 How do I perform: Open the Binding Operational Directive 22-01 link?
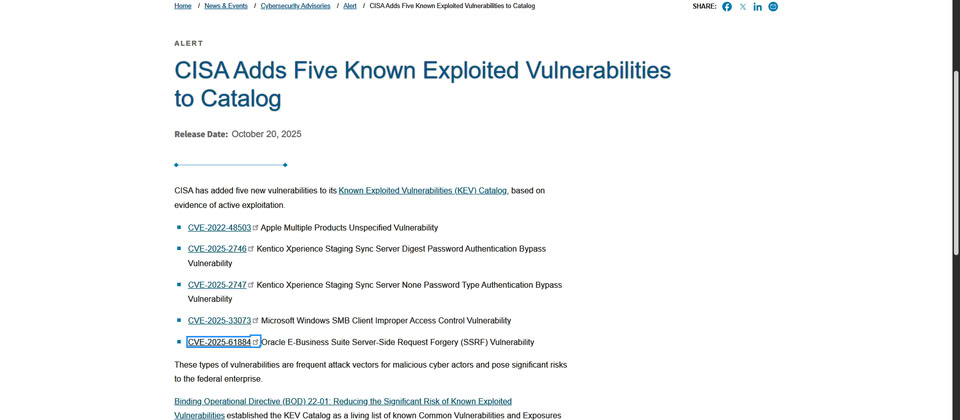click(342, 401)
